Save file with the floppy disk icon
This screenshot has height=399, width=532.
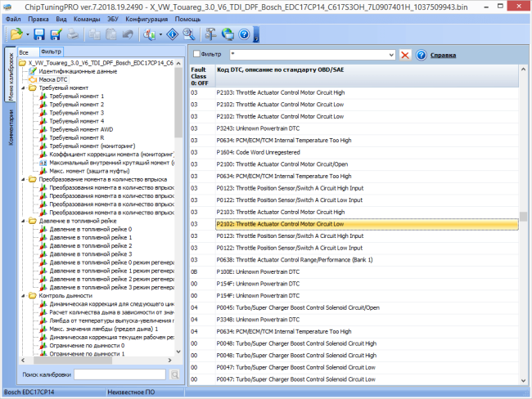coord(39,34)
